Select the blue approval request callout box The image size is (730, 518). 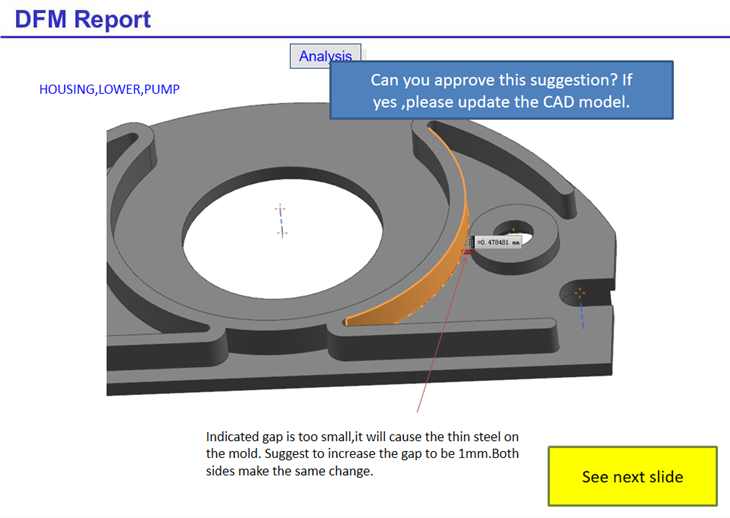click(x=501, y=90)
